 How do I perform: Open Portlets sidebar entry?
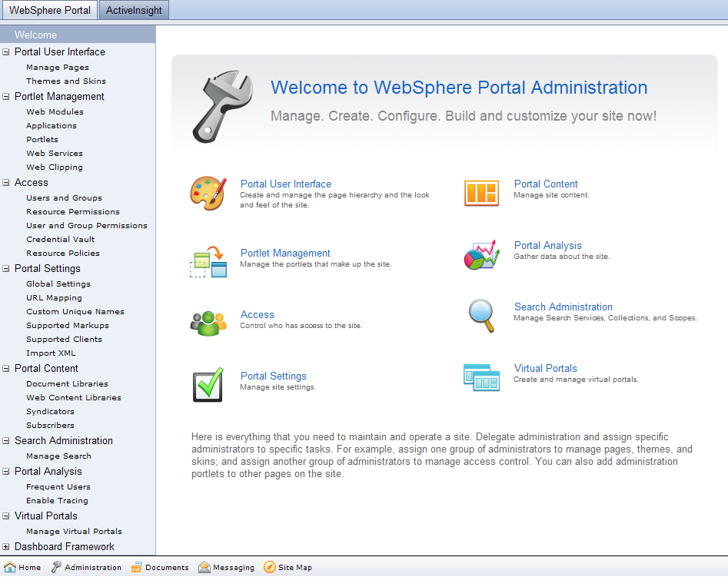tap(42, 139)
